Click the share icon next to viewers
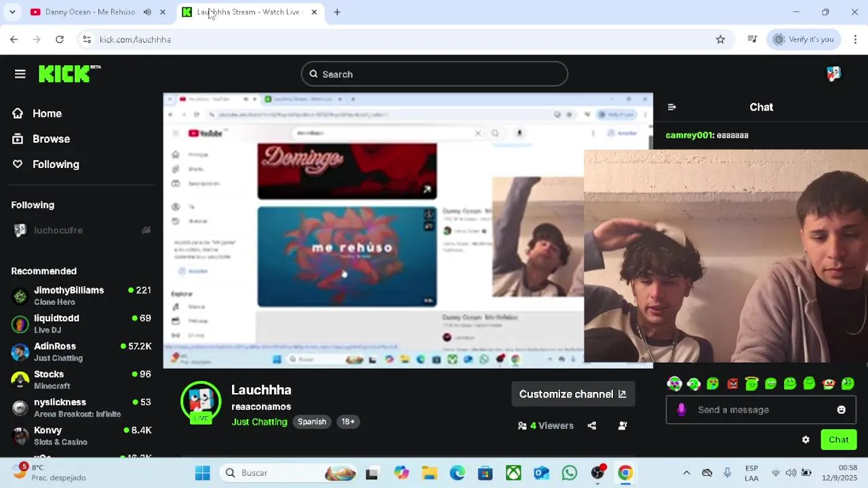The image size is (868, 488). point(592,426)
